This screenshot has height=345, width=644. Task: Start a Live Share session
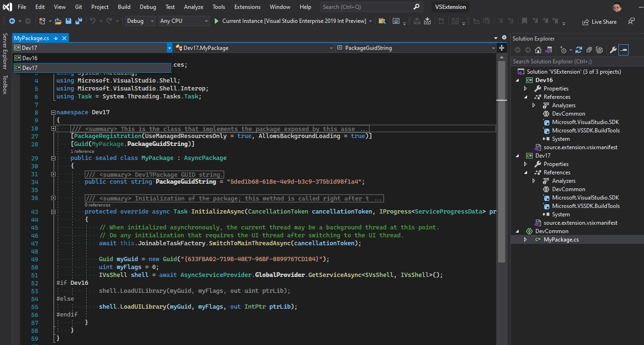point(600,21)
